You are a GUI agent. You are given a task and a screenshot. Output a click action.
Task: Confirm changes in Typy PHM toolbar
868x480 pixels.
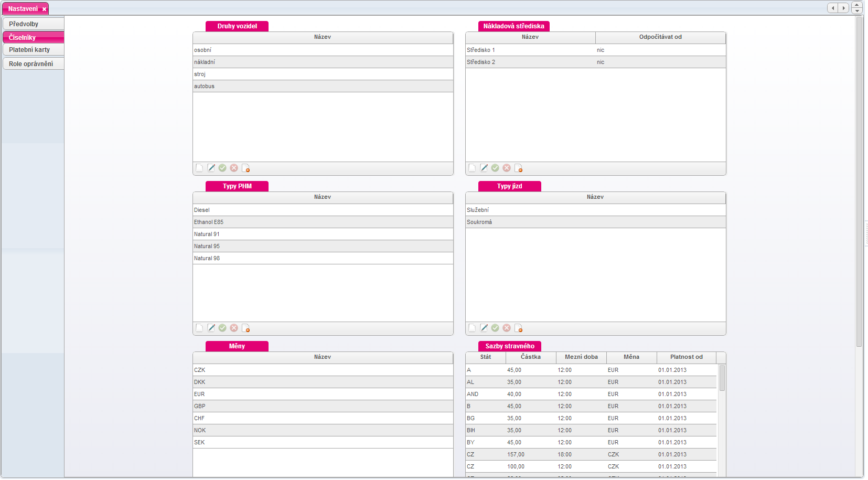(222, 328)
